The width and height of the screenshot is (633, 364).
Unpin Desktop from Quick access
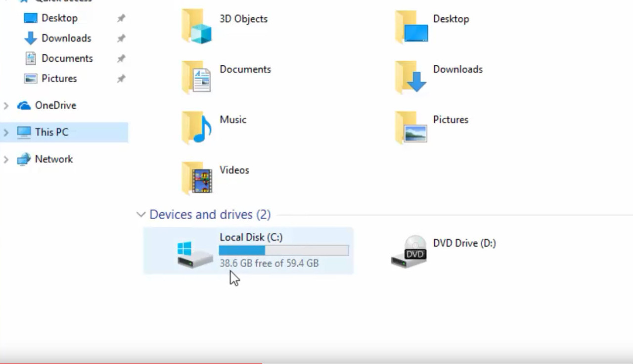click(121, 18)
